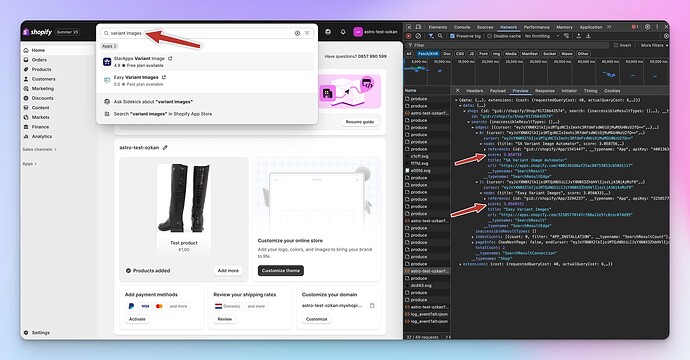This screenshot has height=360, width=690.
Task: Expand the indexCounts node
Action: [x=473, y=237]
